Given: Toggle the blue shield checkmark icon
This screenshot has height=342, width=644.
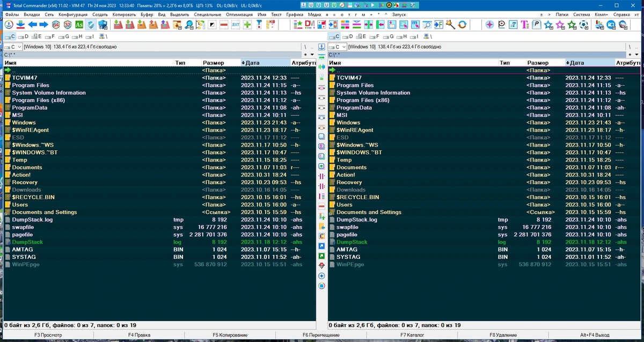Looking at the screenshot, I should (x=91, y=25).
